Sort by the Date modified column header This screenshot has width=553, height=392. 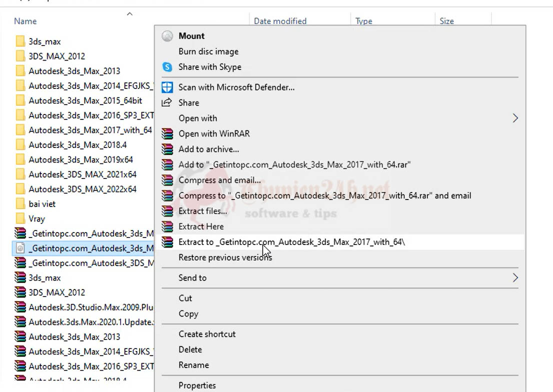[280, 21]
